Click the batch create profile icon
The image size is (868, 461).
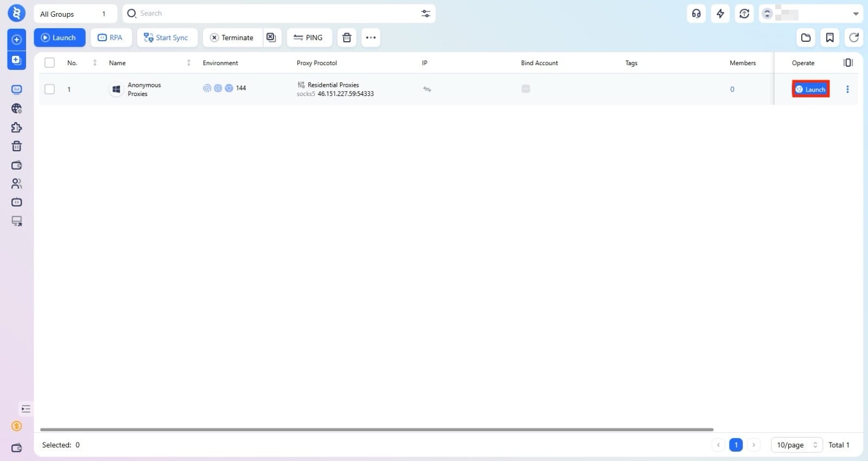click(16, 60)
